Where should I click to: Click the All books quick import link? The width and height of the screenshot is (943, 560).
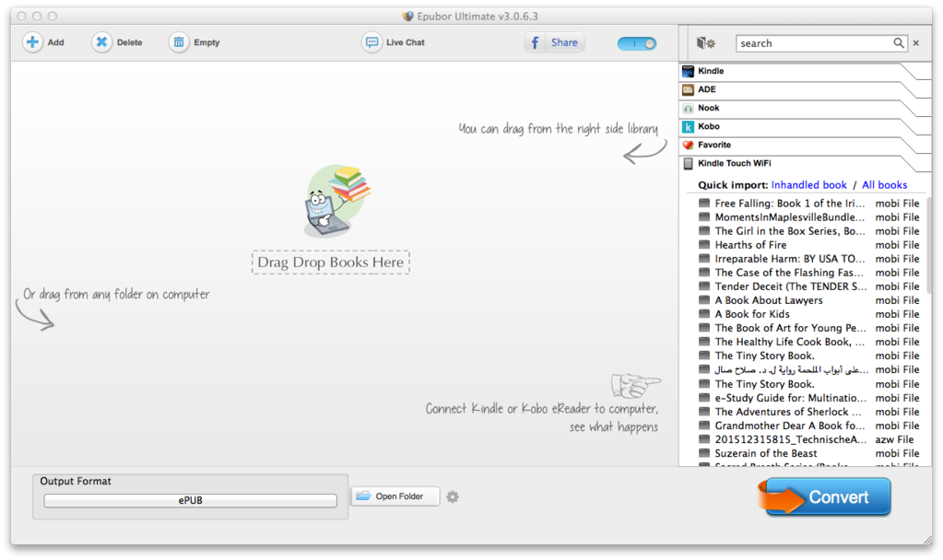[884, 185]
